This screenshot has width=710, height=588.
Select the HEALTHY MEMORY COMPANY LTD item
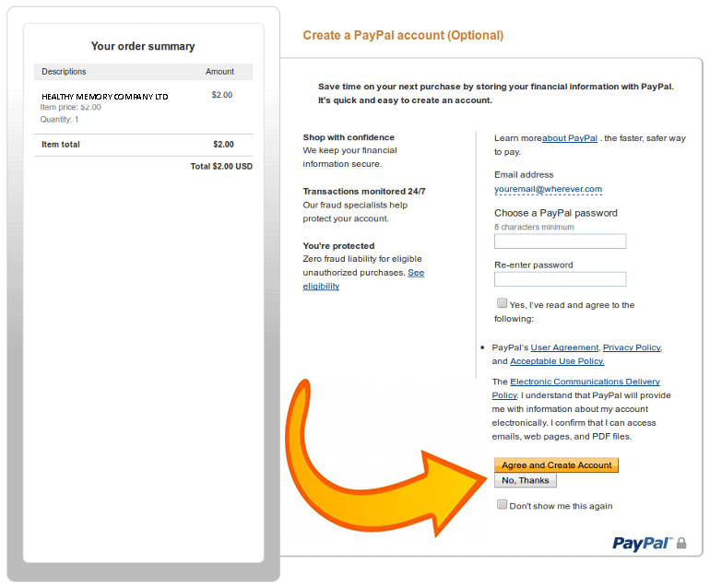[105, 96]
